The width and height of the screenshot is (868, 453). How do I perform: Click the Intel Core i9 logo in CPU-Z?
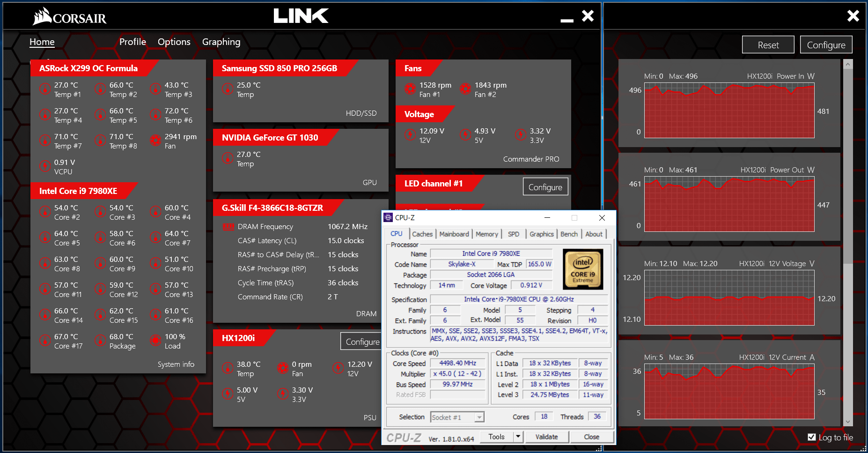coord(583,269)
